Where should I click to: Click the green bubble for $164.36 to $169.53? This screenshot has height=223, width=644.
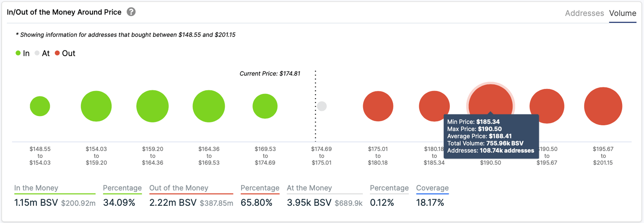(209, 106)
